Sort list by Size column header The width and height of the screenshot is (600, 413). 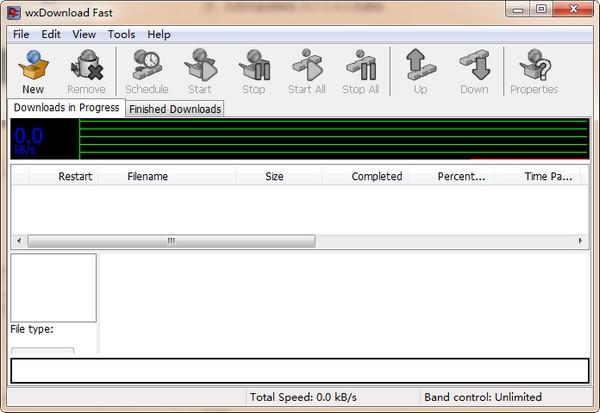274,177
